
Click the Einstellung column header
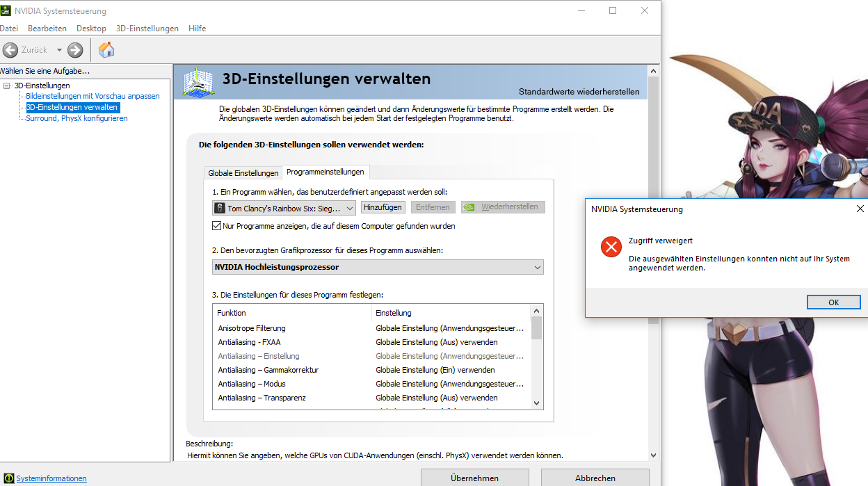(x=451, y=313)
